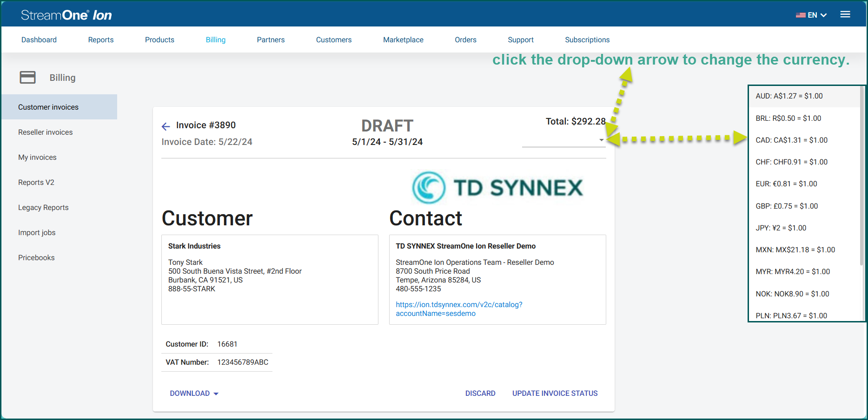Click the Tony Stark contact name
This screenshot has height=420, width=868.
click(x=185, y=262)
